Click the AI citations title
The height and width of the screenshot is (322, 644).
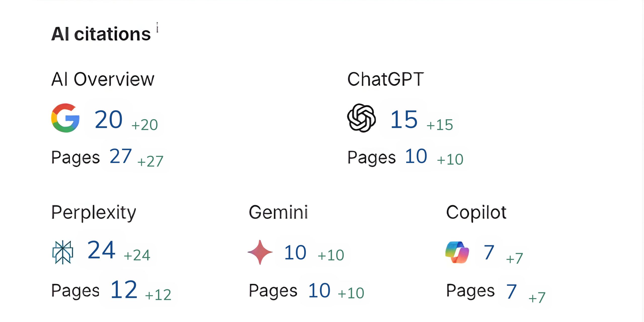click(x=101, y=34)
